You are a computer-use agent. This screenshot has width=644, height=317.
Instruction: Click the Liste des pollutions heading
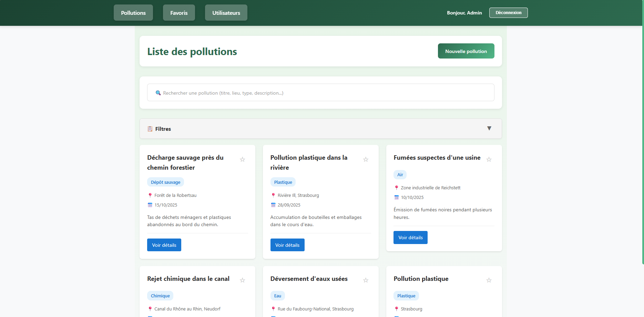pos(192,52)
